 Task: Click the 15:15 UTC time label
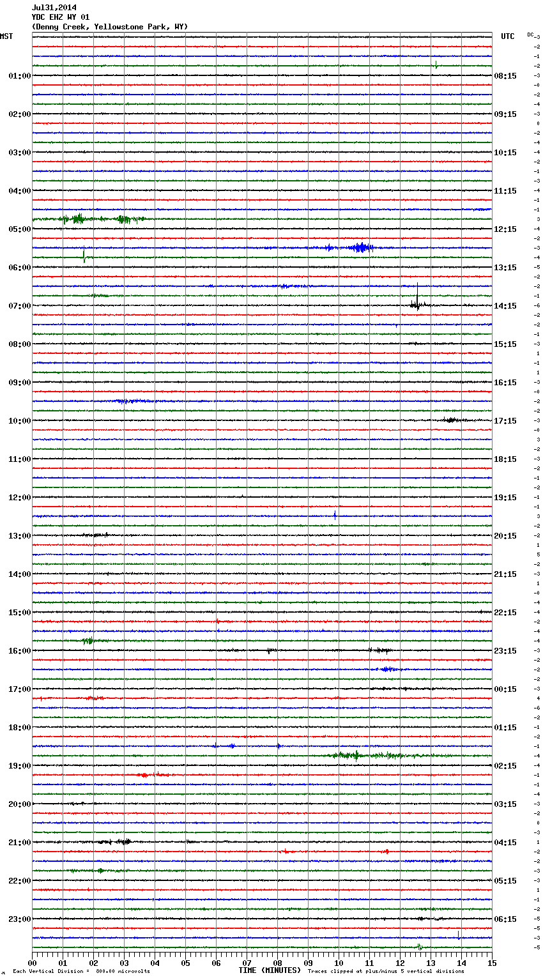coord(505,344)
